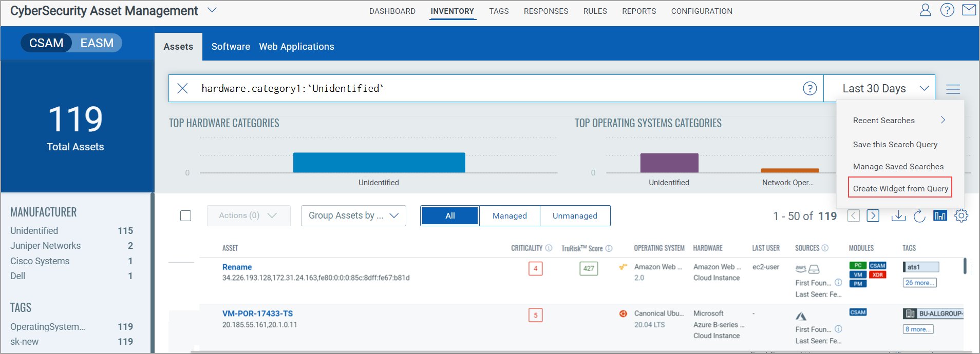Go to the previous page of assets
This screenshot has width=980, height=354.
(x=854, y=215)
